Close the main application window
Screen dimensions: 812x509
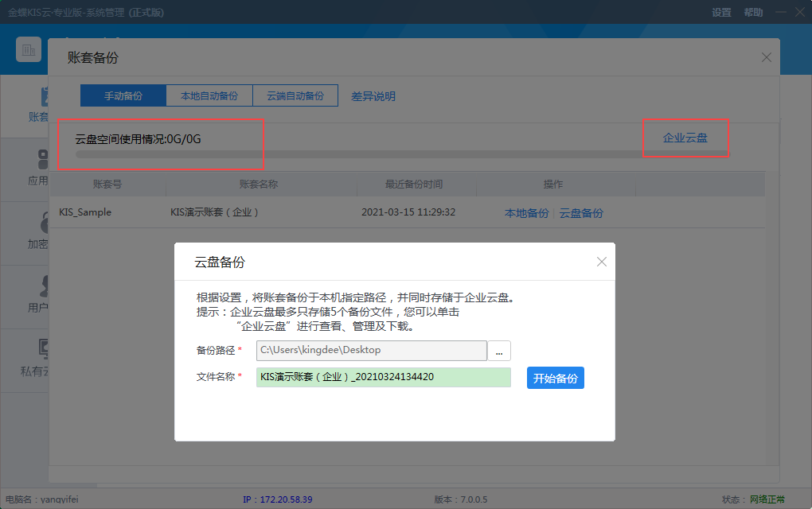(801, 12)
